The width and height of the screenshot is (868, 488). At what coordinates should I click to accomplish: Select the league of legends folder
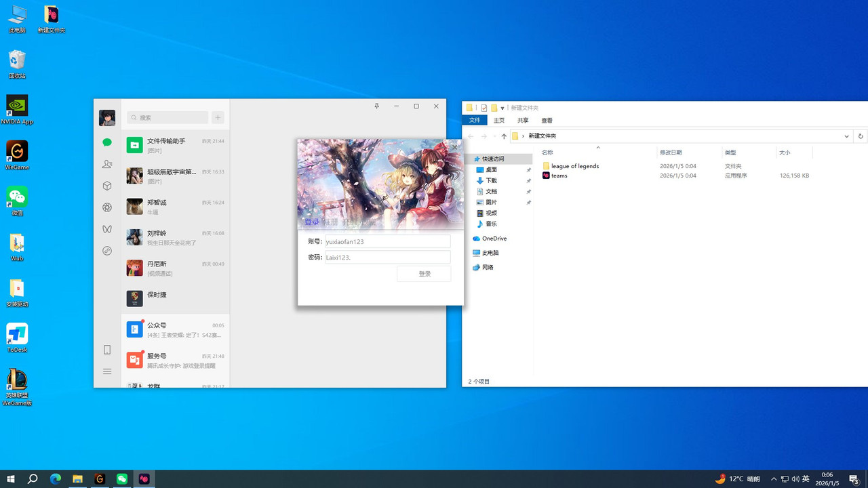(x=574, y=166)
